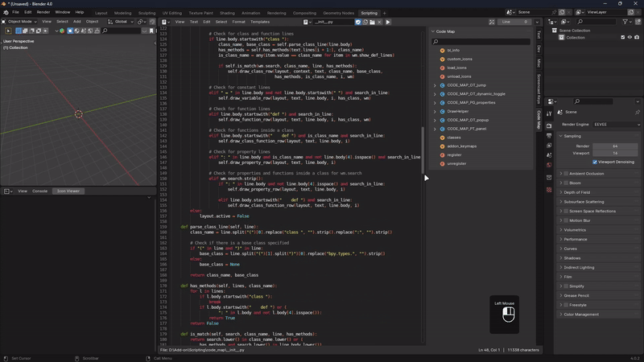The width and height of the screenshot is (644, 362).
Task: Open the text editor Templates menu
Action: point(260,22)
